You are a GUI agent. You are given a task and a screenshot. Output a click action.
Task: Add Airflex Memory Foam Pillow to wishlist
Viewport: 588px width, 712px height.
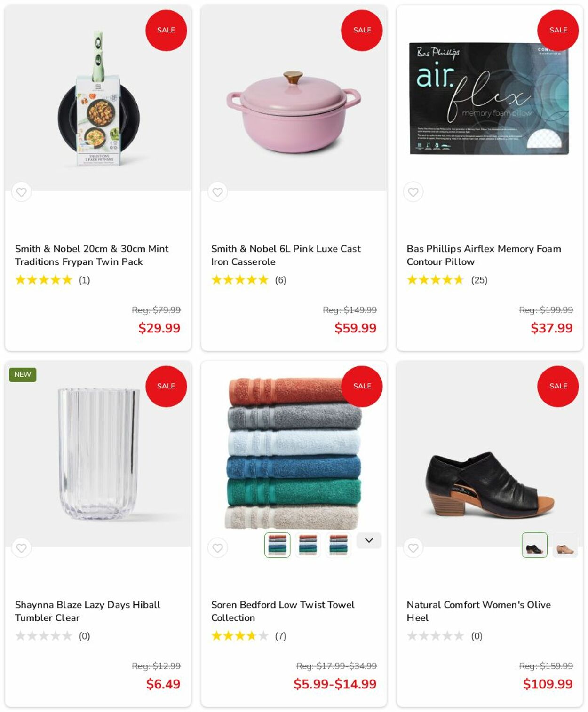[x=413, y=192]
